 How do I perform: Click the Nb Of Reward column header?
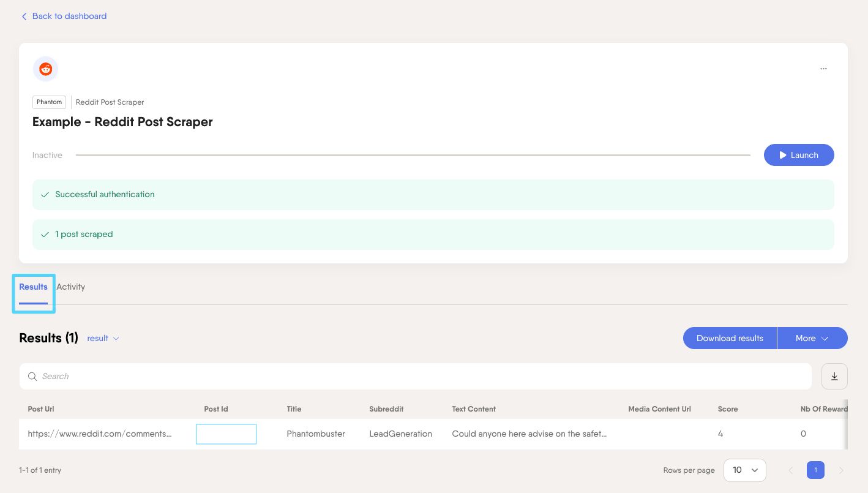[x=824, y=409]
